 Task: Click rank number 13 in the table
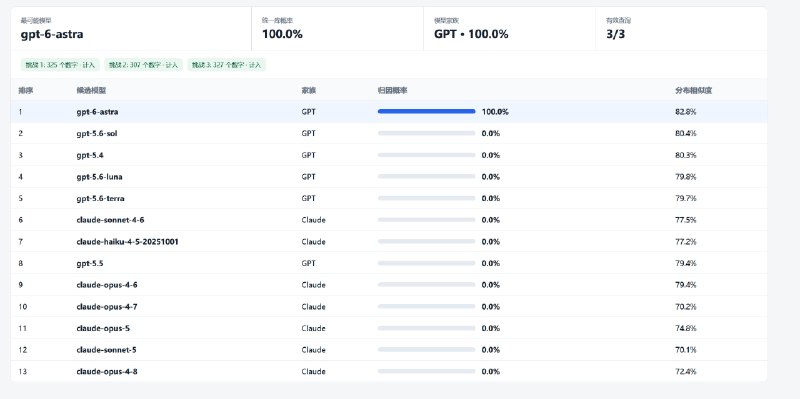(22, 371)
